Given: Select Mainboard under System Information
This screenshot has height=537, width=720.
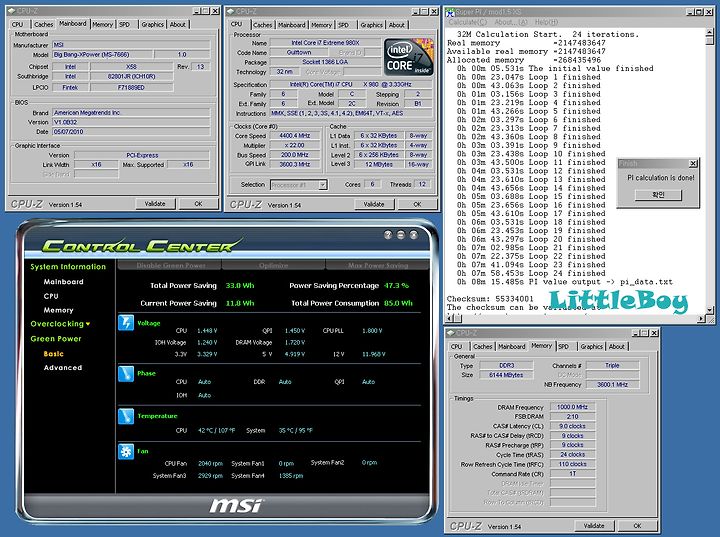Looking at the screenshot, I should point(63,282).
